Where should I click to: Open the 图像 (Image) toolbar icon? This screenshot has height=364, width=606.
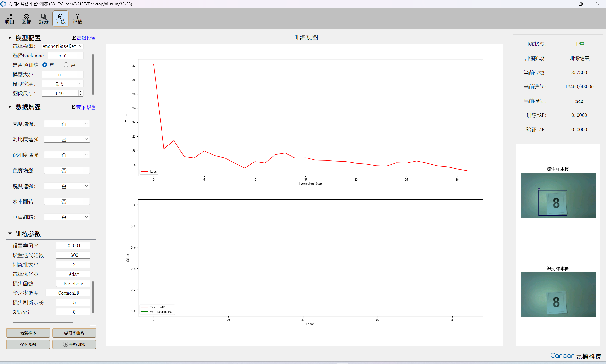click(x=26, y=19)
